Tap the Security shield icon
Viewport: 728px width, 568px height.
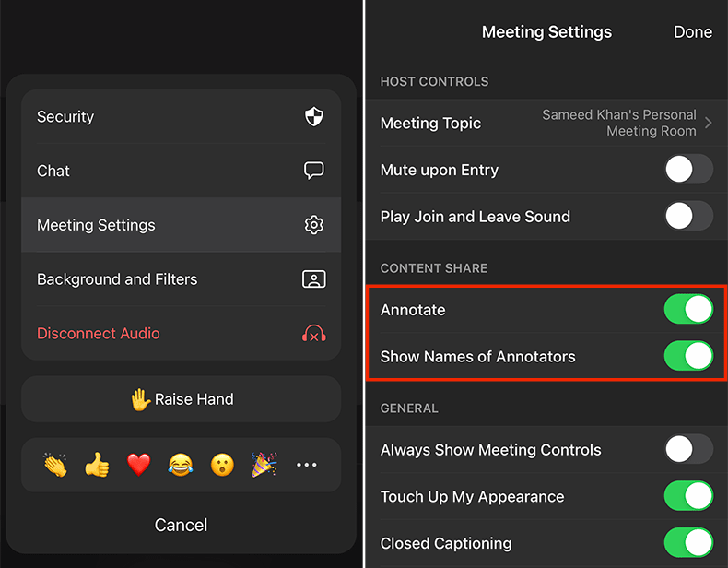click(x=314, y=117)
